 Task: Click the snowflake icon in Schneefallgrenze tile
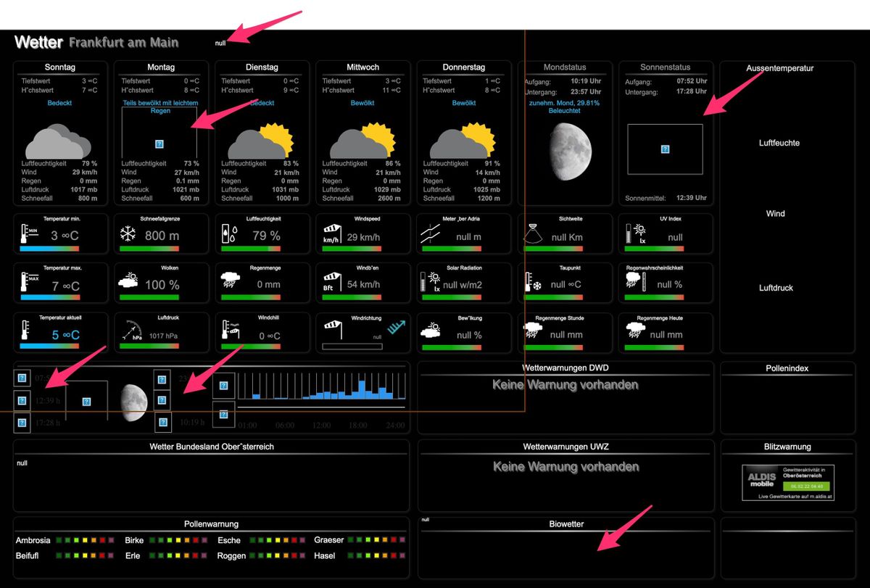coord(128,233)
